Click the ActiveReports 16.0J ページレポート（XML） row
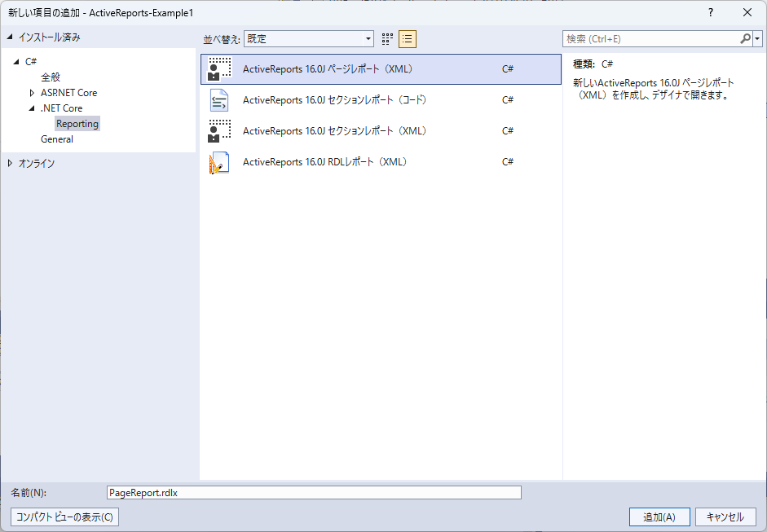Viewport: 767px width, 532px height. tap(381, 69)
